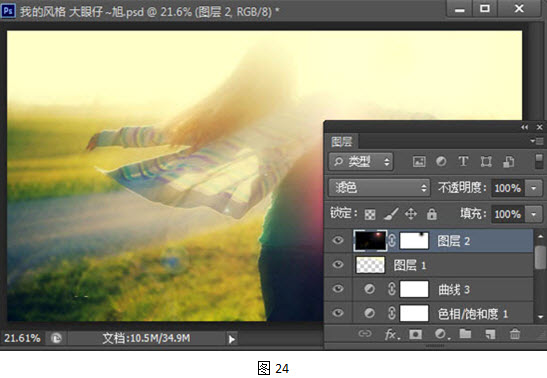The width and height of the screenshot is (547, 378).
Task: Toggle visibility of 色相/饱和度 1 layer
Action: (337, 313)
